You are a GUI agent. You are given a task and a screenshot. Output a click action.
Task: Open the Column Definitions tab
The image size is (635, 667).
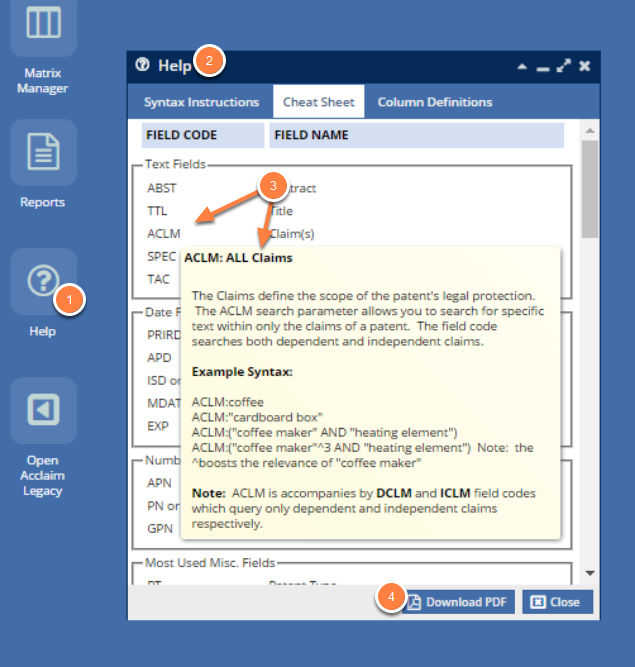pos(435,102)
